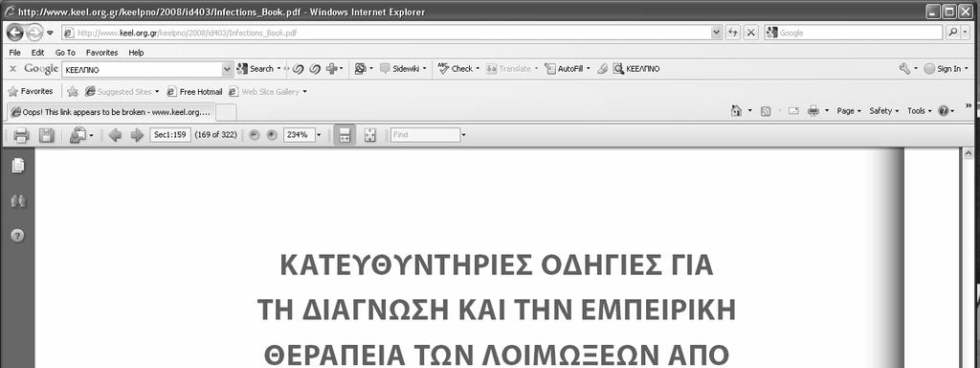Toggle scrolling fit-width page mode
This screenshot has height=368, width=980.
click(345, 135)
